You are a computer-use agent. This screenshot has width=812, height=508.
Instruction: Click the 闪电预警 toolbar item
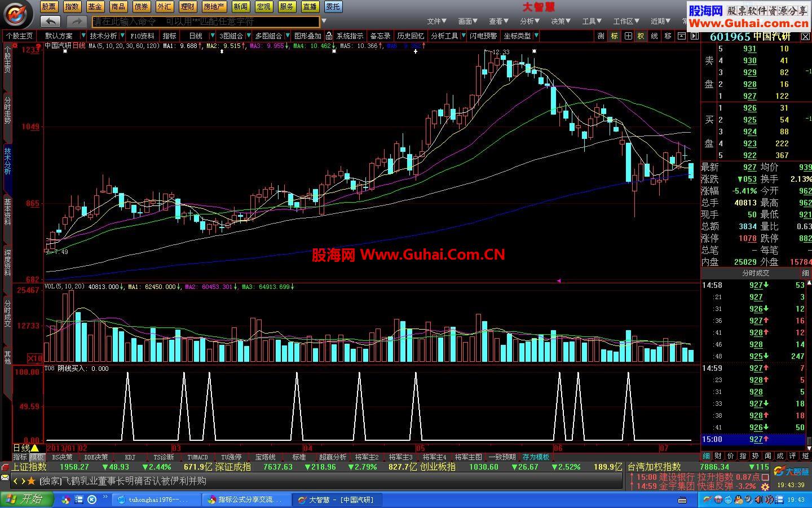coord(483,36)
